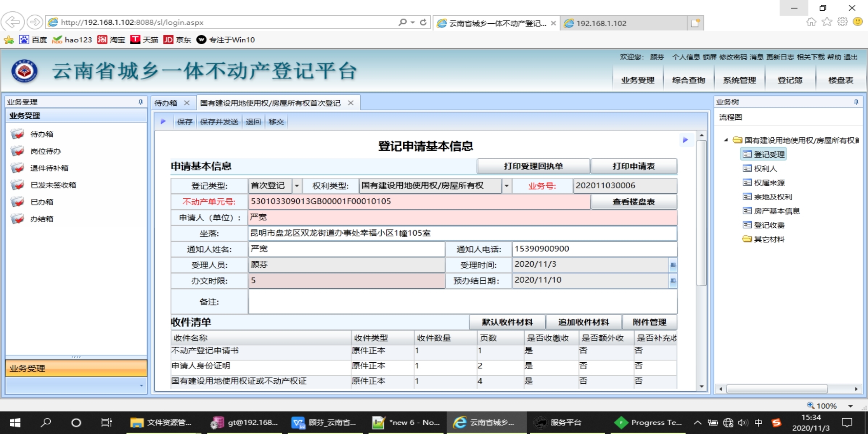868x434 pixels.
Task: Click the calendar icon beside 预办结日期
Action: [x=673, y=281]
